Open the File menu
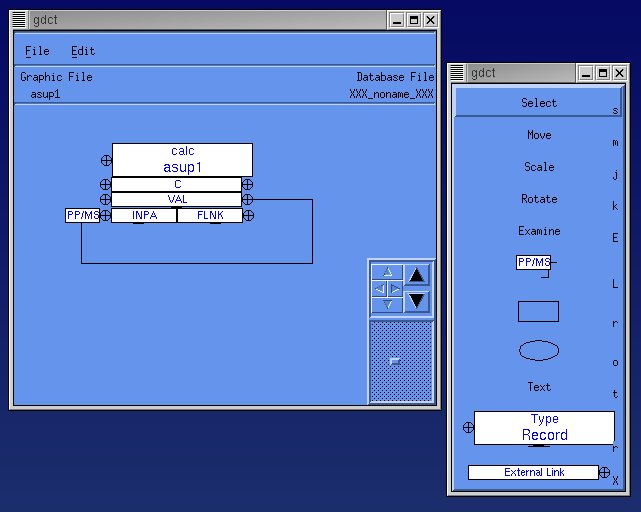The height and width of the screenshot is (512, 641). pos(37,51)
